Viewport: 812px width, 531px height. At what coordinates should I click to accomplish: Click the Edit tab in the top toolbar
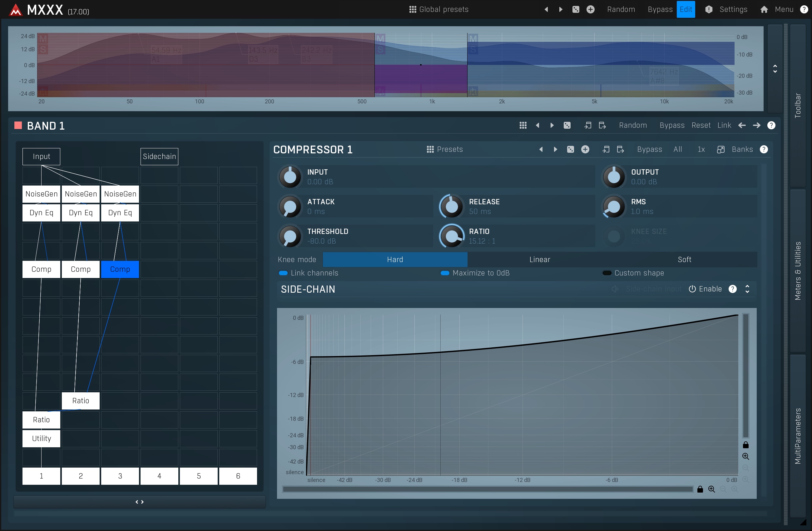coord(685,9)
